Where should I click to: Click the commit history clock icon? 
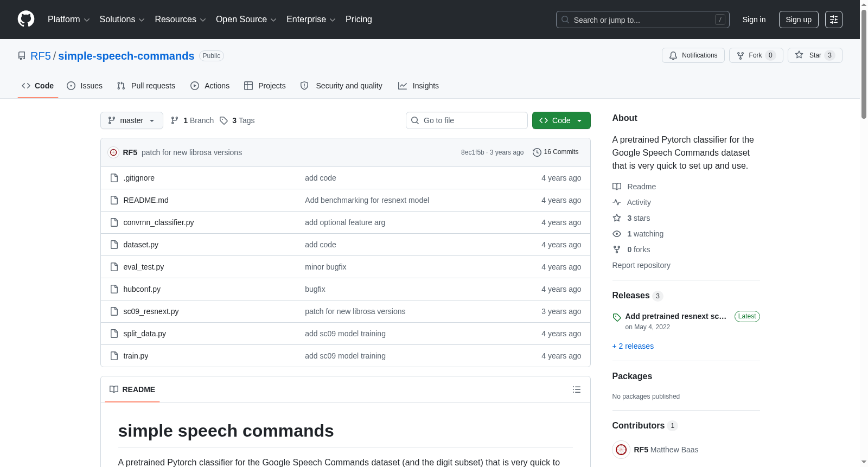tap(537, 152)
